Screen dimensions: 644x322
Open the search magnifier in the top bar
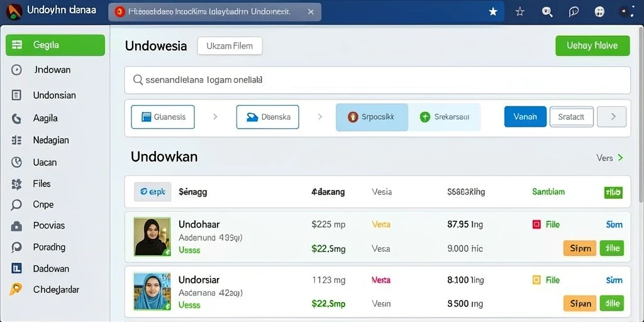(x=547, y=12)
